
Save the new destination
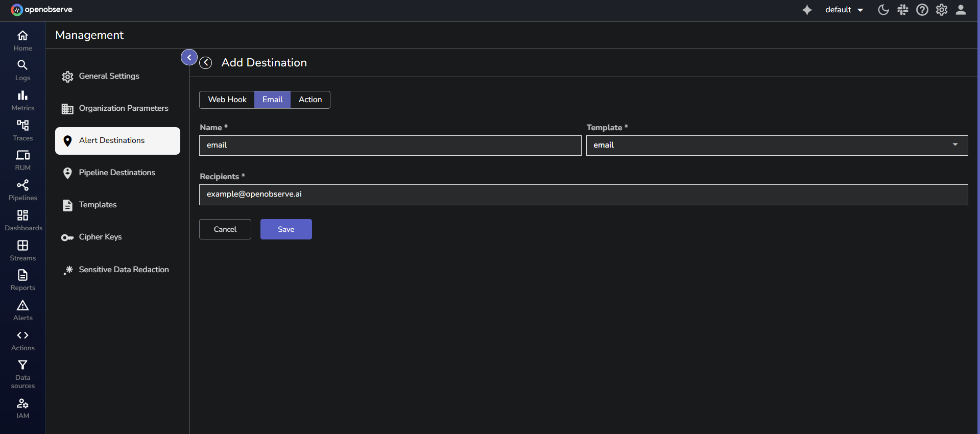click(x=286, y=229)
